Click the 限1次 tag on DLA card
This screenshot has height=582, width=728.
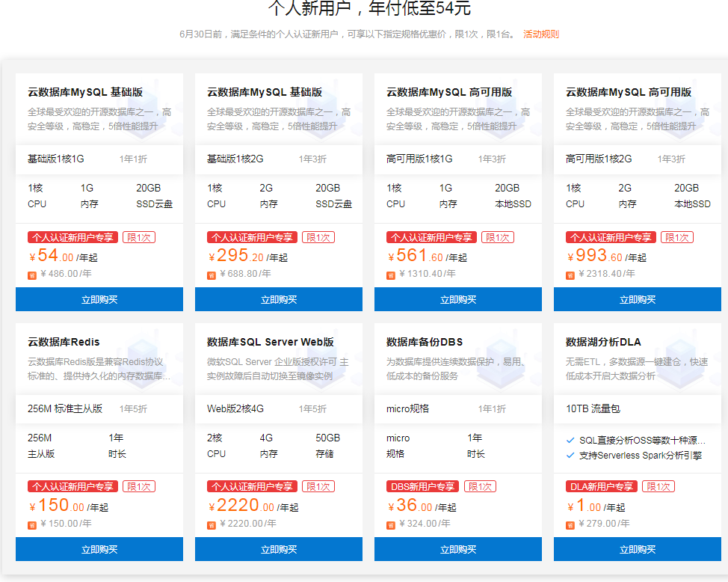[x=658, y=486]
